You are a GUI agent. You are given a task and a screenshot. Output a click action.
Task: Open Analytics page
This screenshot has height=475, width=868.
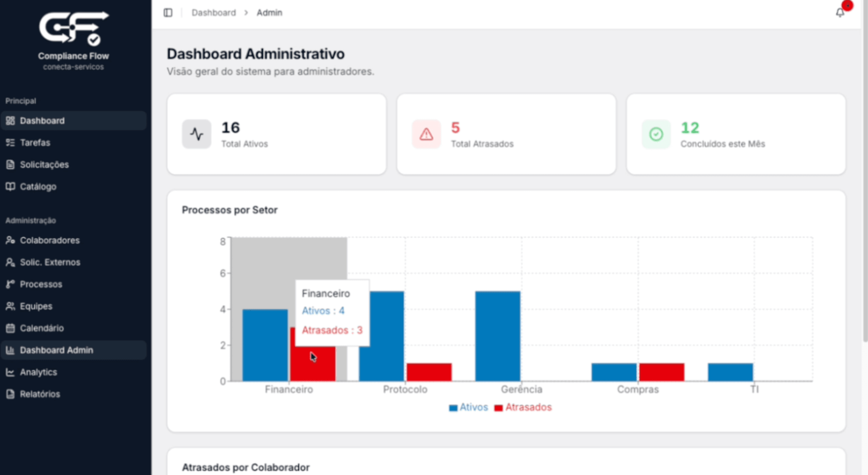[74, 372]
